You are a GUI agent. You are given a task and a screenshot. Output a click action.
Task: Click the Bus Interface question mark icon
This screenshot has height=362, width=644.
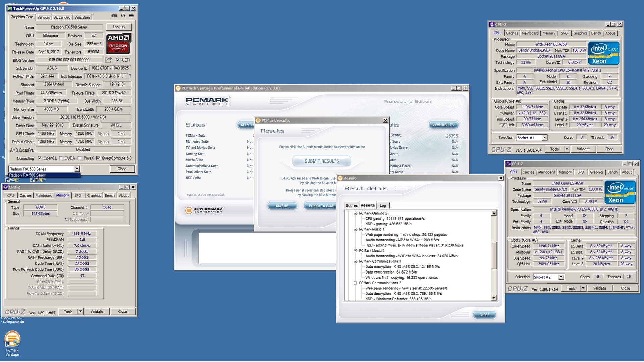[130, 76]
